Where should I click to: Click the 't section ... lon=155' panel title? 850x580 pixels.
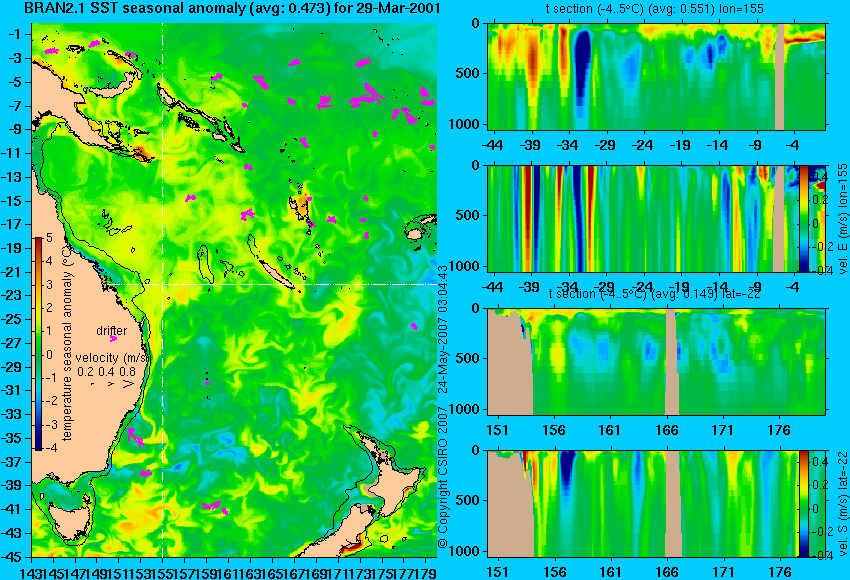tap(655, 9)
